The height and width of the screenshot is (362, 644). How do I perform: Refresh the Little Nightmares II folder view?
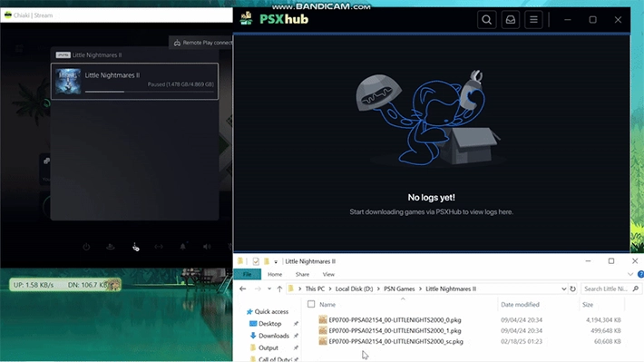tap(572, 289)
